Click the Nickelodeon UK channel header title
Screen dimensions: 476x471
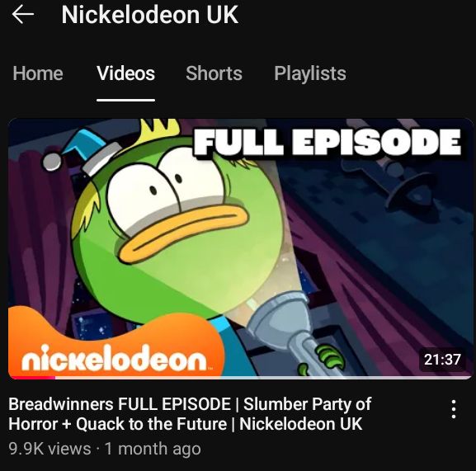pyautogui.click(x=149, y=15)
